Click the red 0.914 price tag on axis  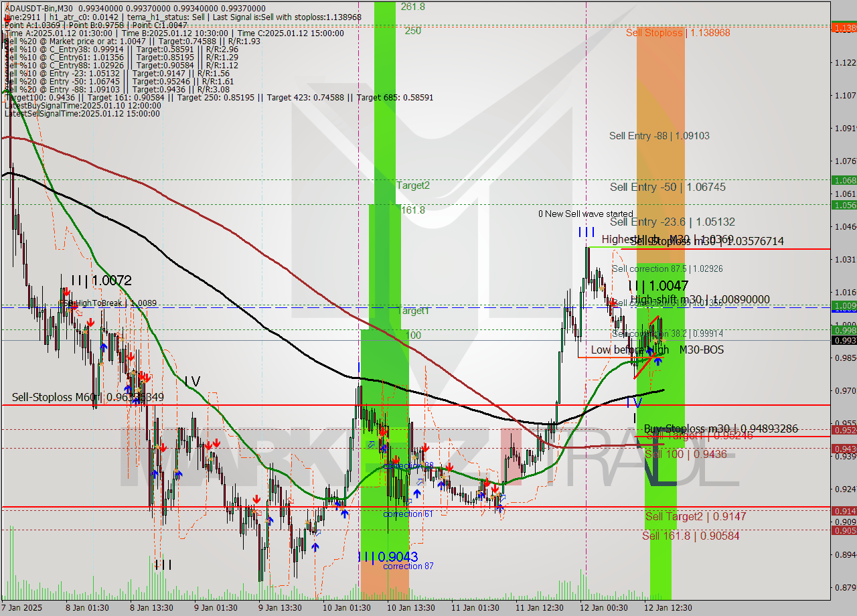coord(843,511)
